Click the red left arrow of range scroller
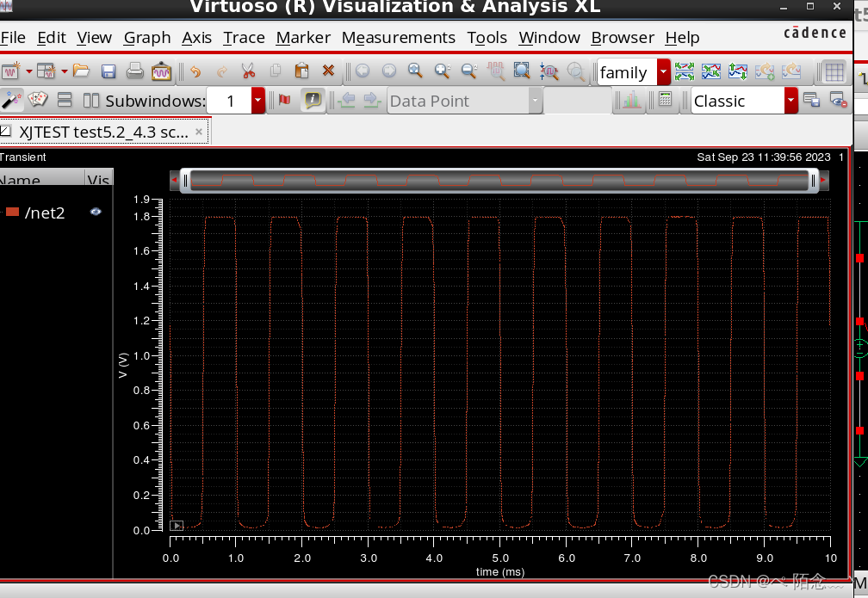This screenshot has width=868, height=598. (x=174, y=181)
